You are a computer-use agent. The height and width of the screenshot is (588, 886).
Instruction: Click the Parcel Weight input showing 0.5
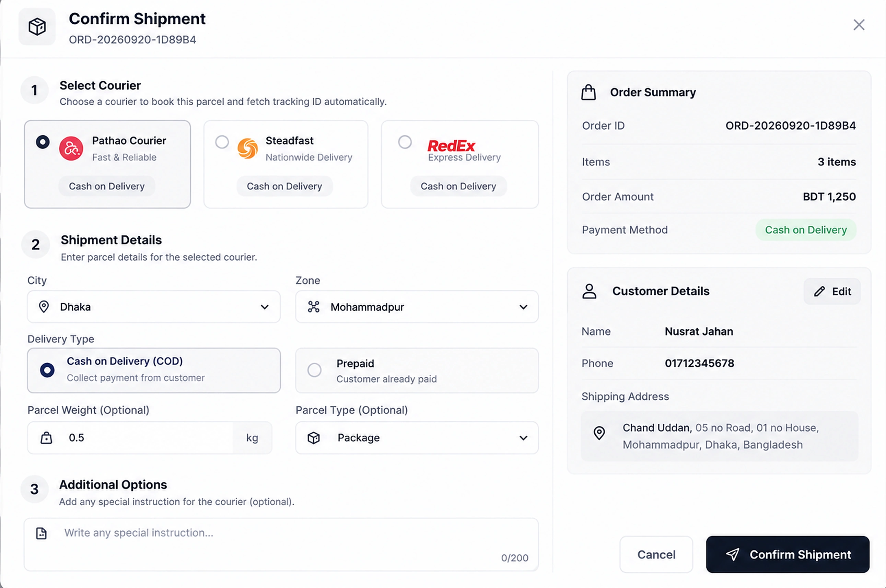(150, 438)
